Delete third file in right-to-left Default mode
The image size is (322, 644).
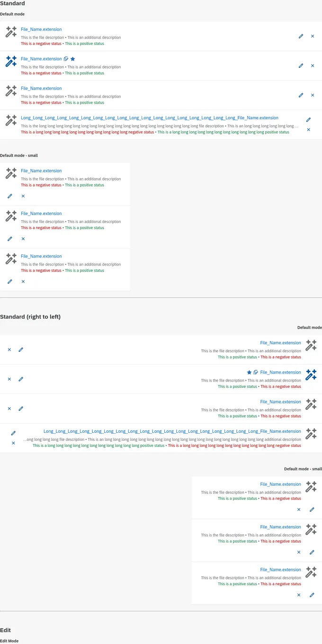[9, 409]
